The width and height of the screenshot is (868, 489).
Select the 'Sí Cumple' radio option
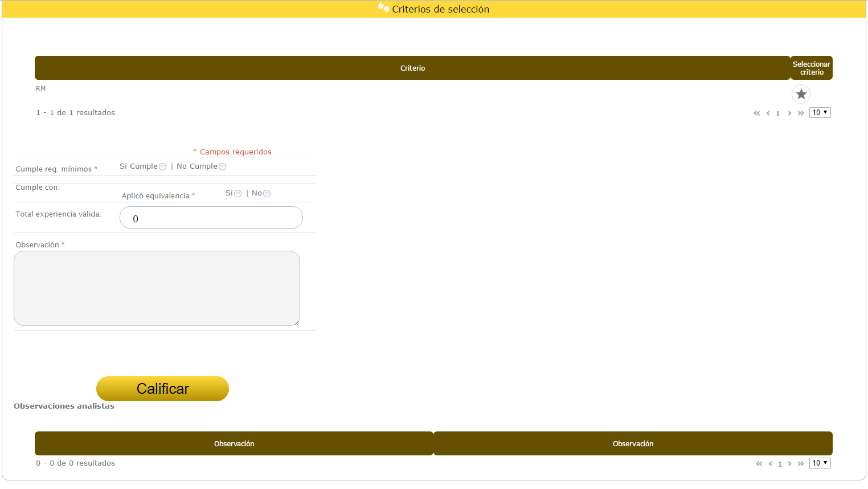click(x=163, y=167)
